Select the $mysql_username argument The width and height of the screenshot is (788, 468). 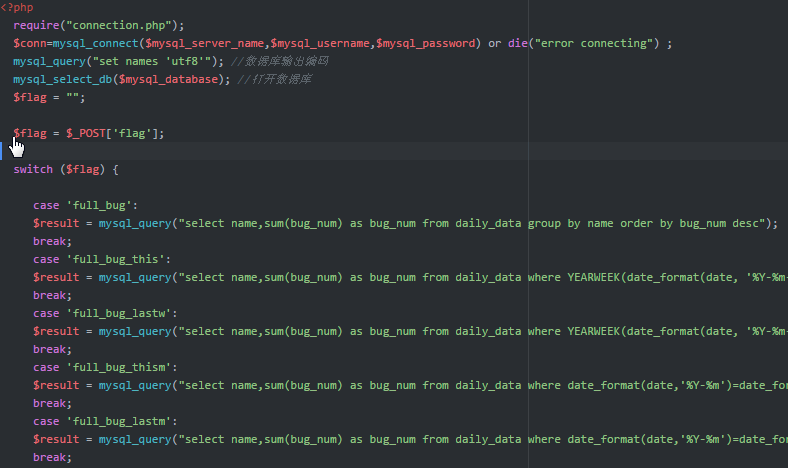coord(321,43)
